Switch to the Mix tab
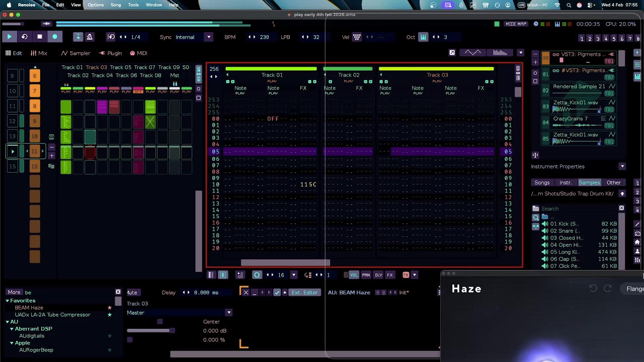The width and height of the screenshot is (644, 362). coord(39,53)
